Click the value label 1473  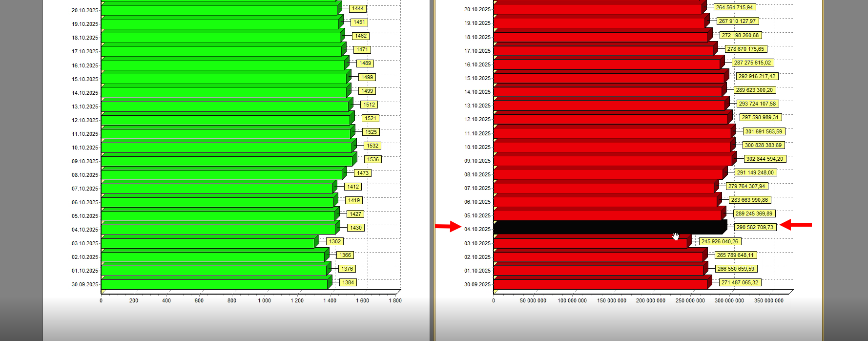362,173
